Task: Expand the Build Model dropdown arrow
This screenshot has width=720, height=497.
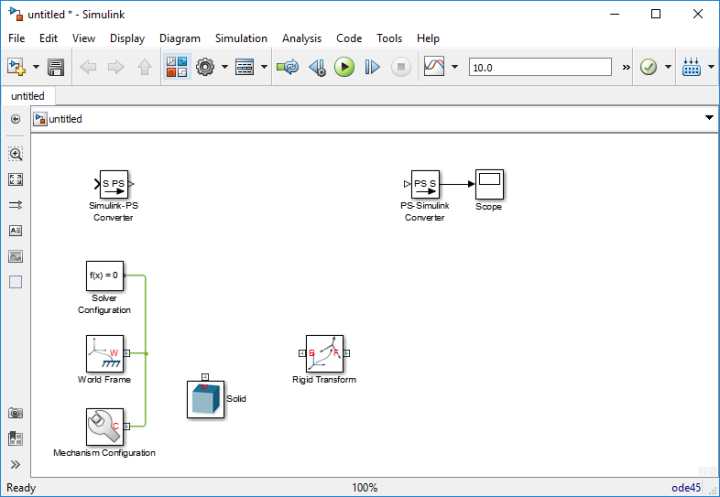Action: [711, 67]
